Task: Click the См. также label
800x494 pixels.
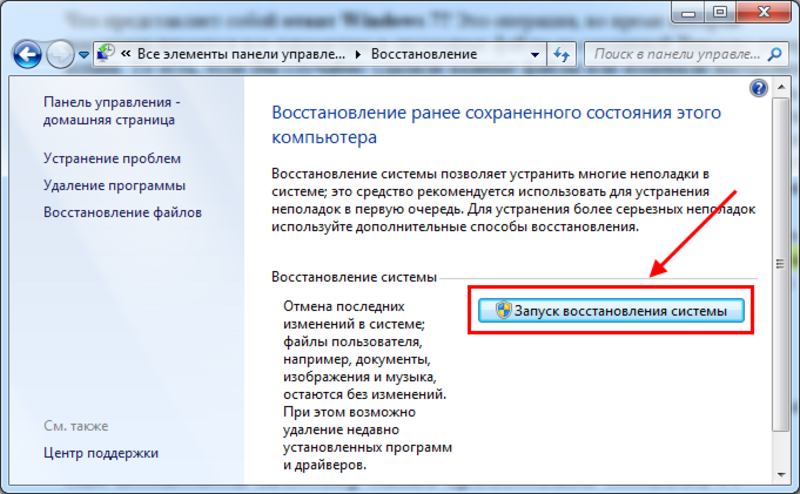Action: tap(76, 426)
